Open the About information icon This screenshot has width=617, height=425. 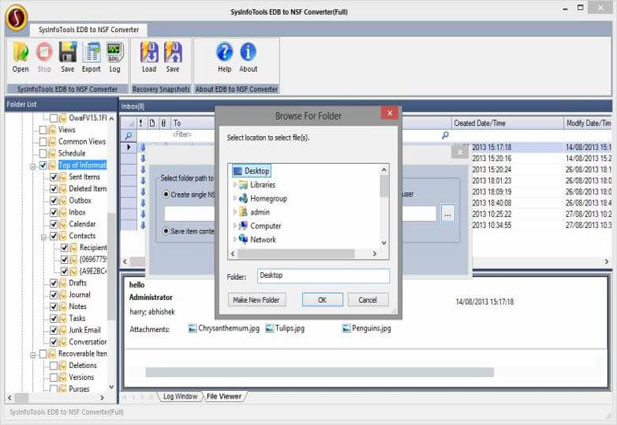click(248, 57)
